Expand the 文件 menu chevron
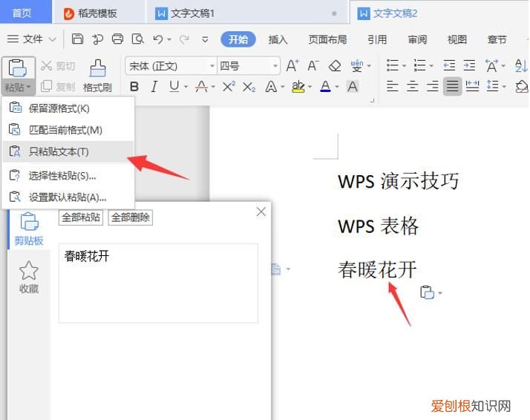This screenshot has height=420, width=530. pos(53,39)
